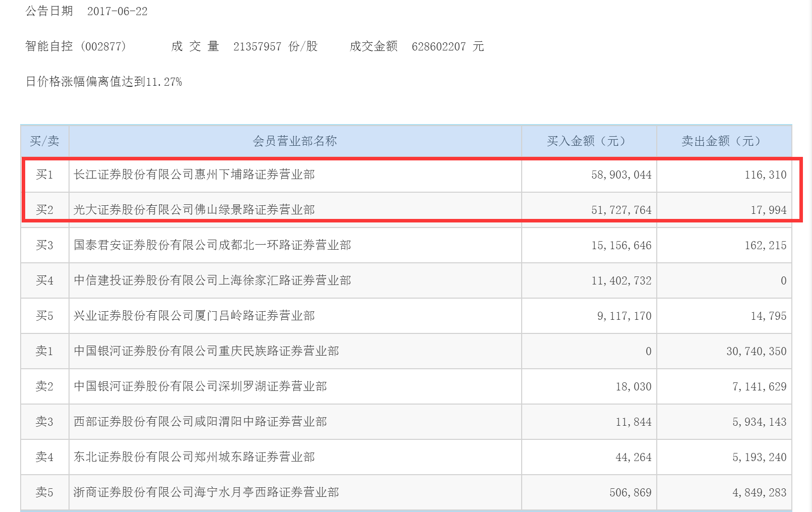Click the 卖1 row label
This screenshot has width=812, height=512.
[44, 351]
